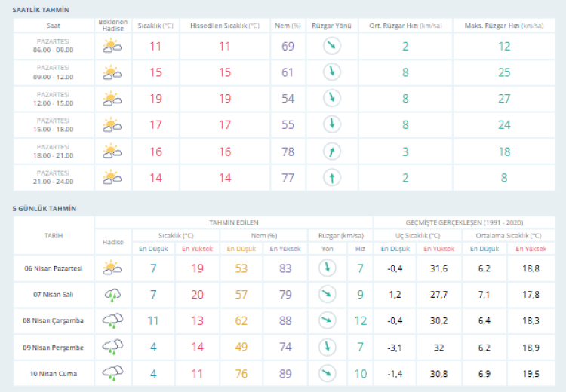566x392 pixels.
Task: Select the 10 Nisan Cuma date row
Action: click(x=54, y=373)
